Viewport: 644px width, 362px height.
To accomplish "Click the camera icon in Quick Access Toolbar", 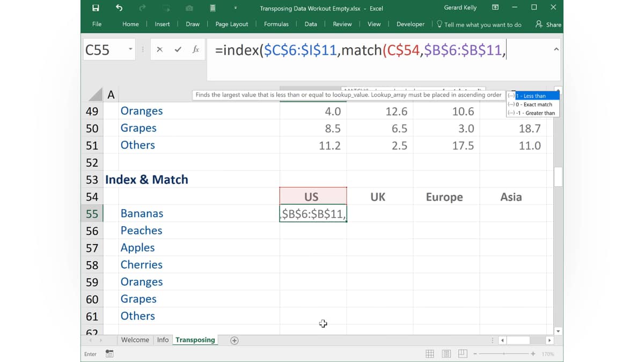I will point(189,8).
